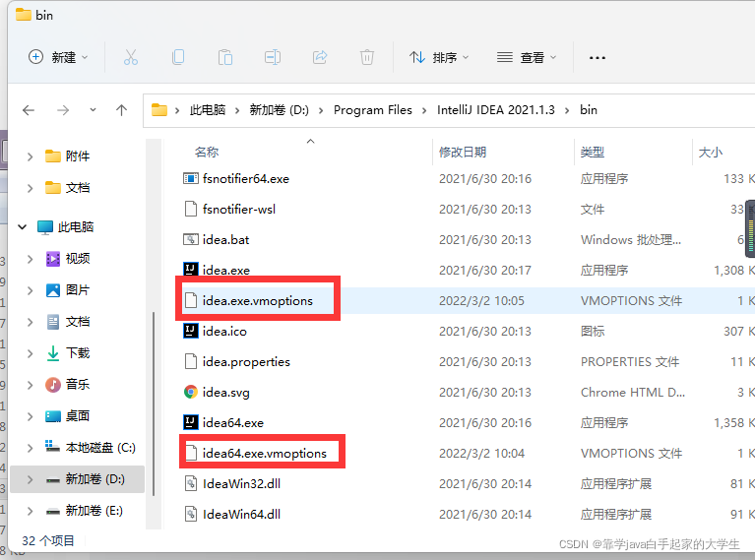Expand the 附件 folder in sidebar
This screenshot has width=755, height=560.
coord(30,156)
